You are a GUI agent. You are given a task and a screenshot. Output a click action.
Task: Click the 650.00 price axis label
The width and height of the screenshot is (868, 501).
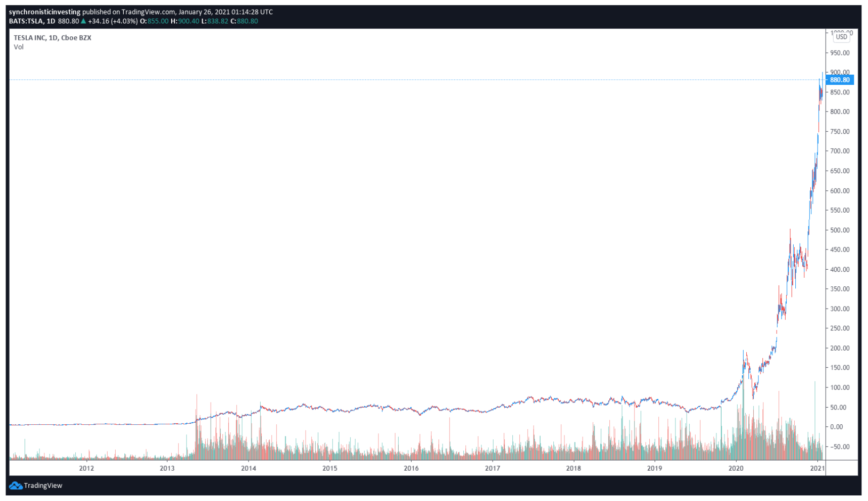coord(840,171)
